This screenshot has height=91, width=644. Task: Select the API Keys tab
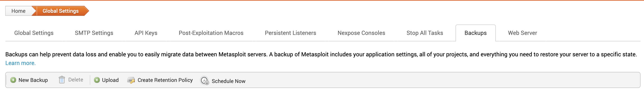click(x=146, y=33)
